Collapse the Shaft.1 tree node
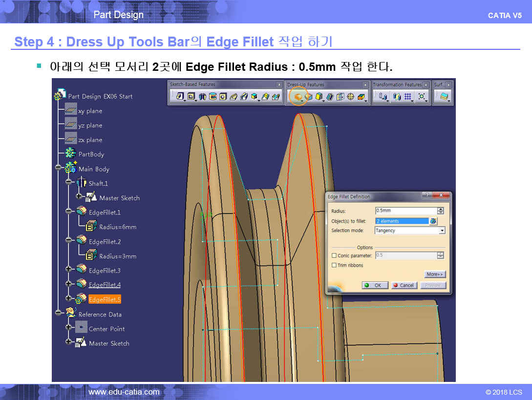 tap(68, 182)
